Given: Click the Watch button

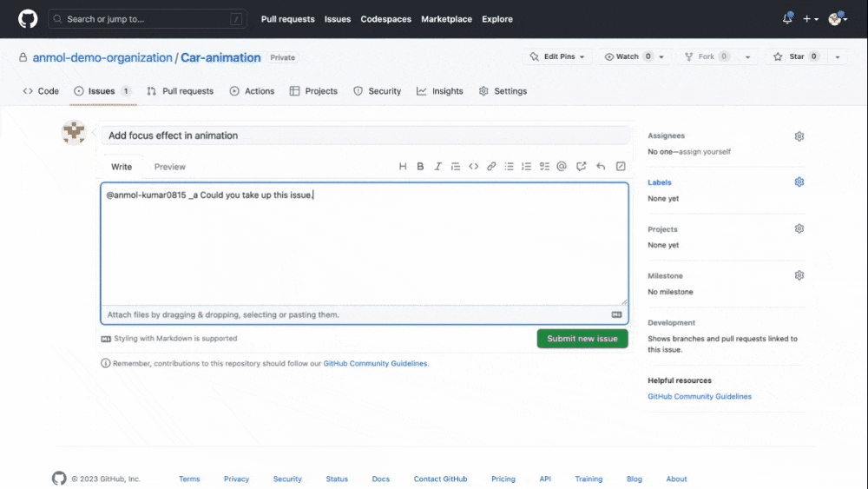Looking at the screenshot, I should pyautogui.click(x=627, y=56).
